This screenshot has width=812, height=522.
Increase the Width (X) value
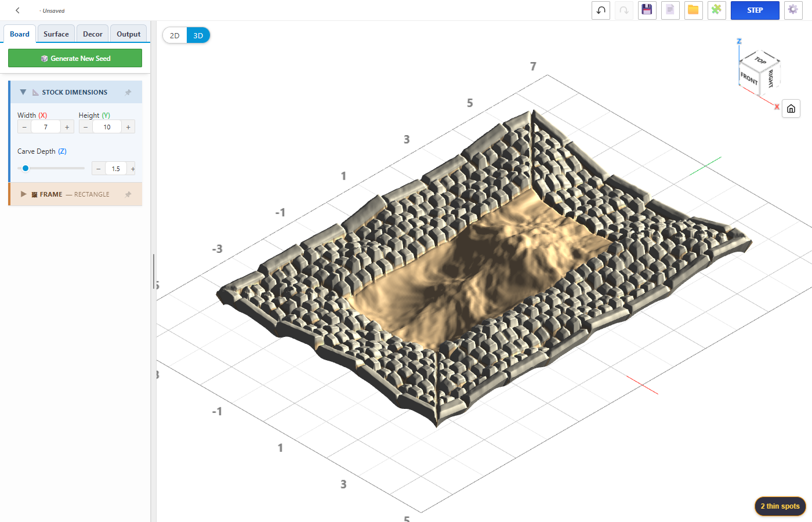click(67, 127)
